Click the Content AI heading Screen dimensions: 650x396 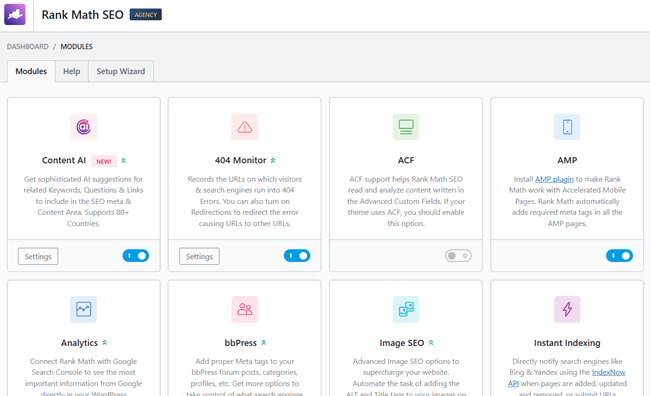64,160
